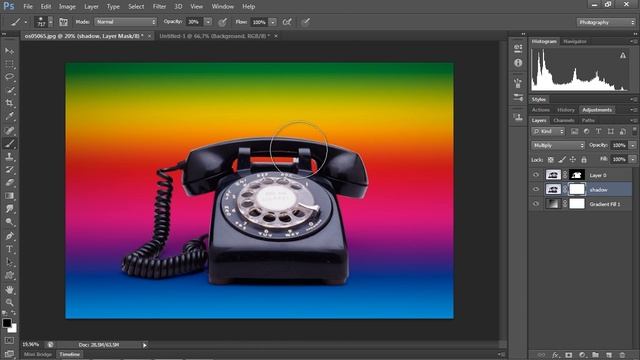Select shadow layer mask thumbnail
640x360 pixels.
point(577,189)
